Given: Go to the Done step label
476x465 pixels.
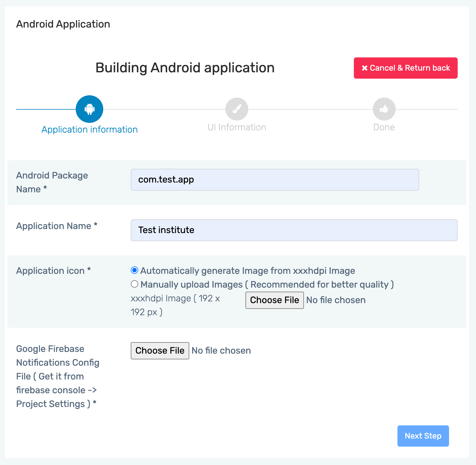Looking at the screenshot, I should [384, 127].
